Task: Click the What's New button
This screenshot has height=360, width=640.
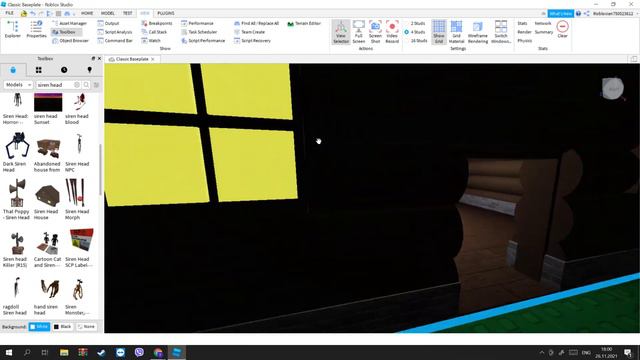Action: 560,13
